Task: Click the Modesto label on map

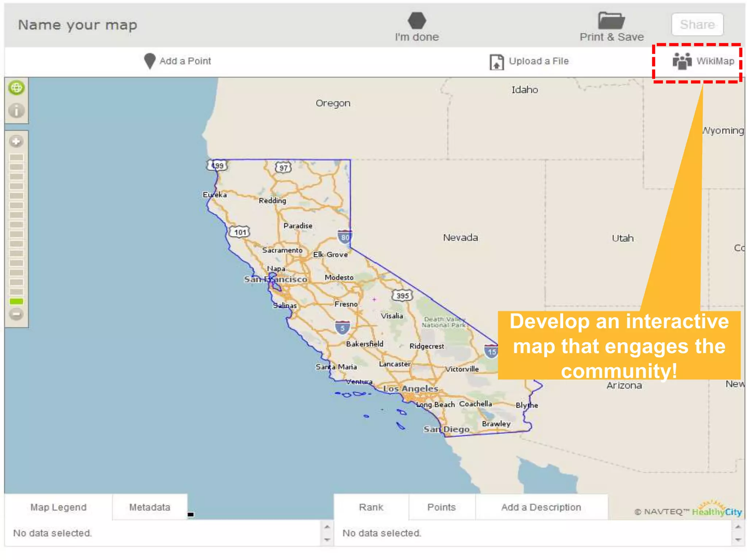Action: tap(339, 277)
